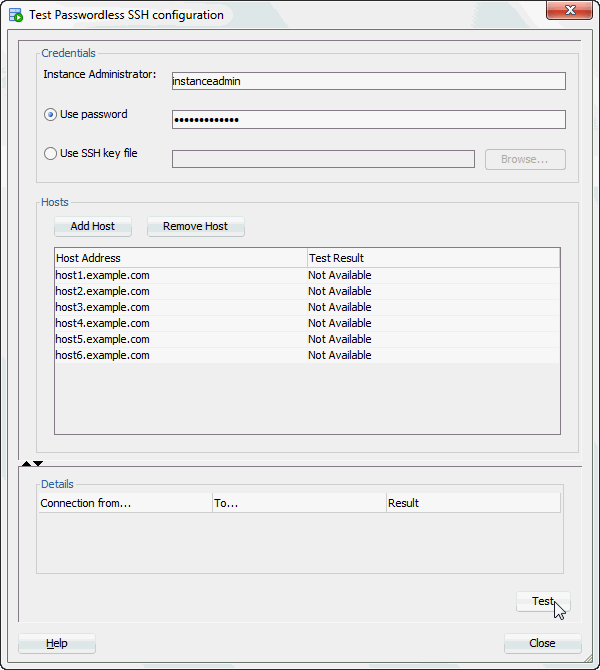Select the Use password radio button

[50, 115]
